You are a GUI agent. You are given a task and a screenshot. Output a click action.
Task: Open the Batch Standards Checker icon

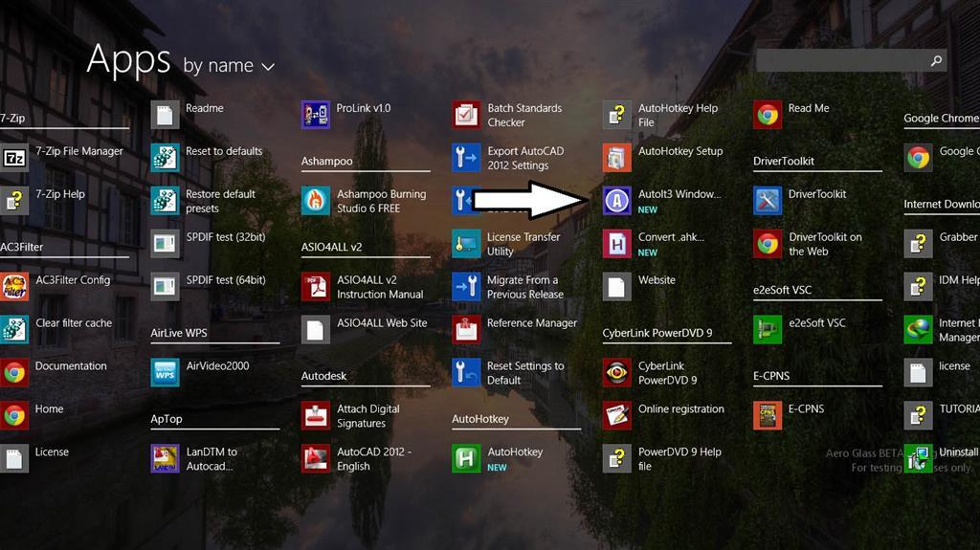coord(466,115)
